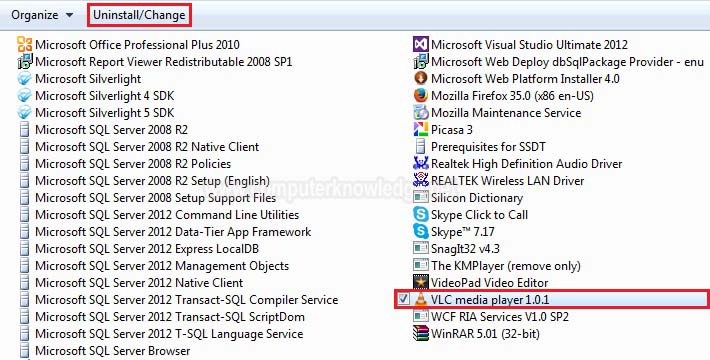This screenshot has height=360, width=710.
Task: Select SQL Server 2012 Management Objects entry
Action: (162, 266)
